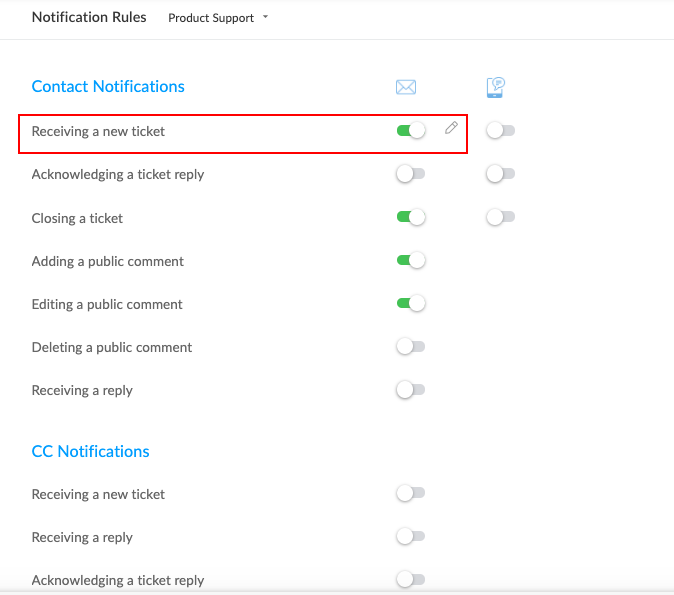Click the Notification Rules page title
Screen dimensions: 674x595
(89, 17)
